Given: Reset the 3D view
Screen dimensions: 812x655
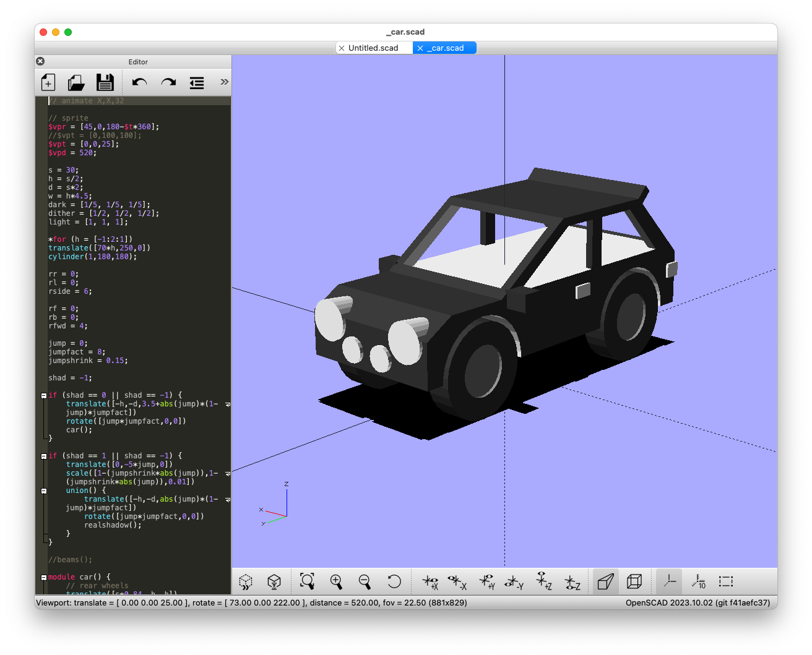Looking at the screenshot, I should pyautogui.click(x=394, y=581).
